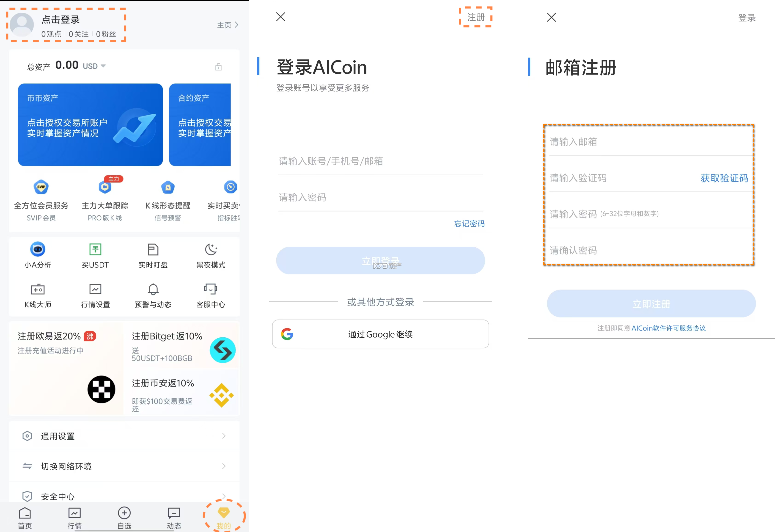The width and height of the screenshot is (775, 532).
Task: Tap the 主力大单跟踪 icon
Action: tap(105, 187)
